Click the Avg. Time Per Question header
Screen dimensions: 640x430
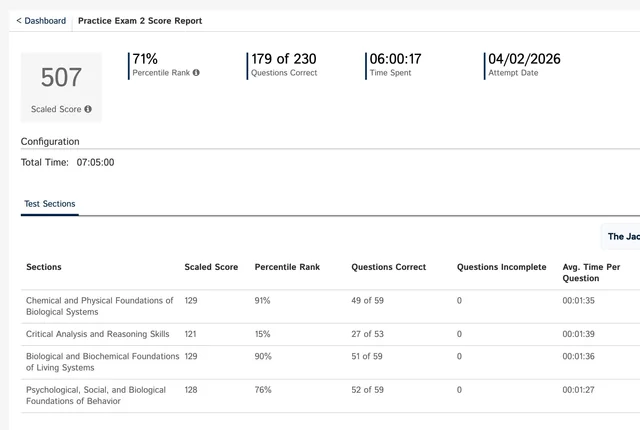coord(591,272)
